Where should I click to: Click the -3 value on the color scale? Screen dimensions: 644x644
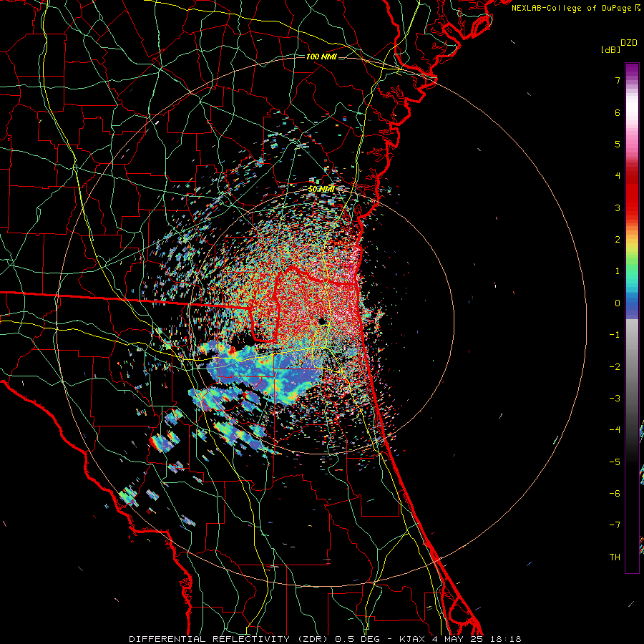615,399
